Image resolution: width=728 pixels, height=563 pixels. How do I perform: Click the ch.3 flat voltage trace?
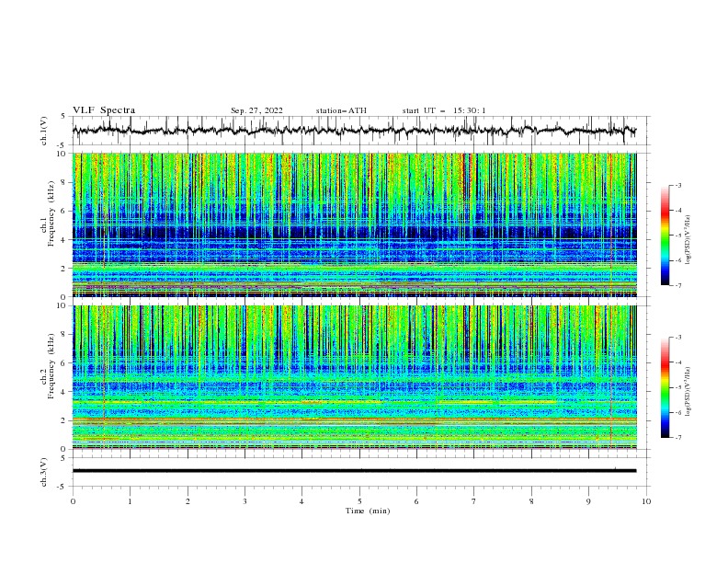354,471
